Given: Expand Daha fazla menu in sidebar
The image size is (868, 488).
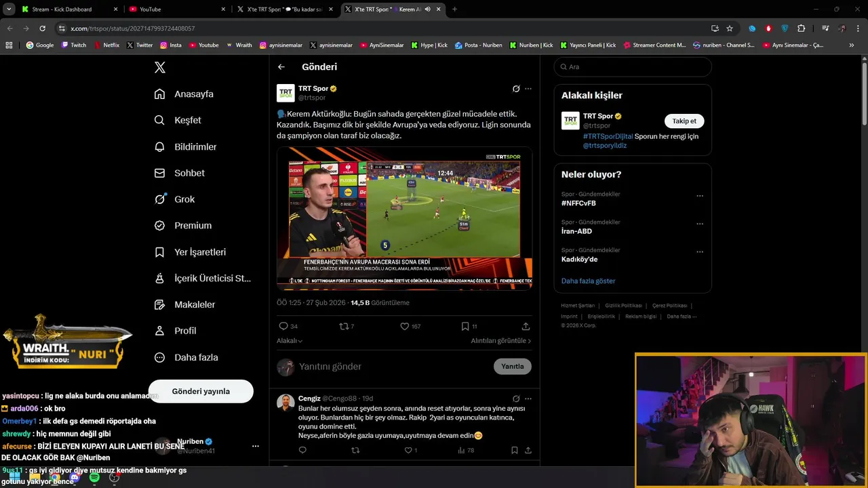Looking at the screenshot, I should point(186,357).
